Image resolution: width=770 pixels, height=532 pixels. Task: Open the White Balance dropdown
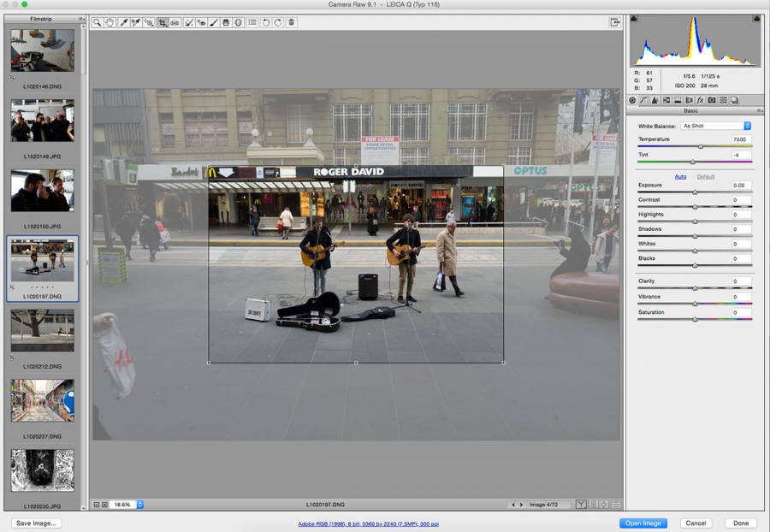pyautogui.click(x=715, y=126)
